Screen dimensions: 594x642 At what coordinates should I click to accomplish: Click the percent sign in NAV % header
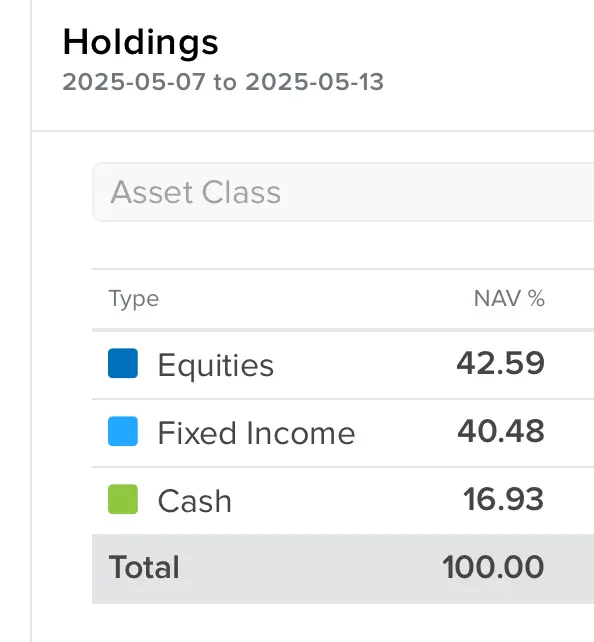pos(536,298)
